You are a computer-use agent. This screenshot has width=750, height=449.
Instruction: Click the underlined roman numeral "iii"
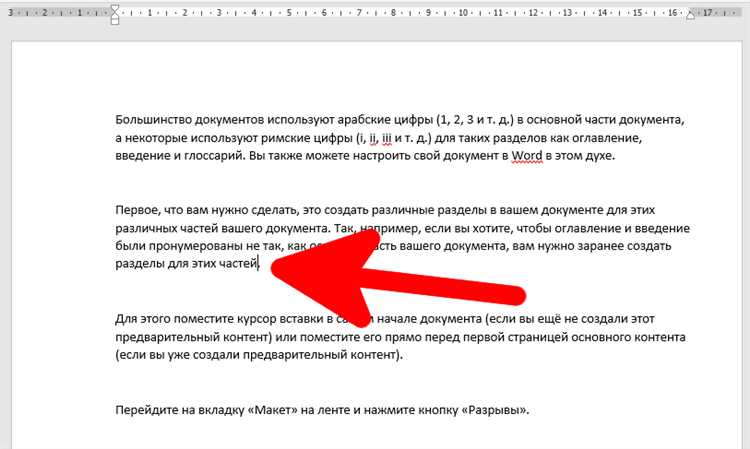pos(386,138)
